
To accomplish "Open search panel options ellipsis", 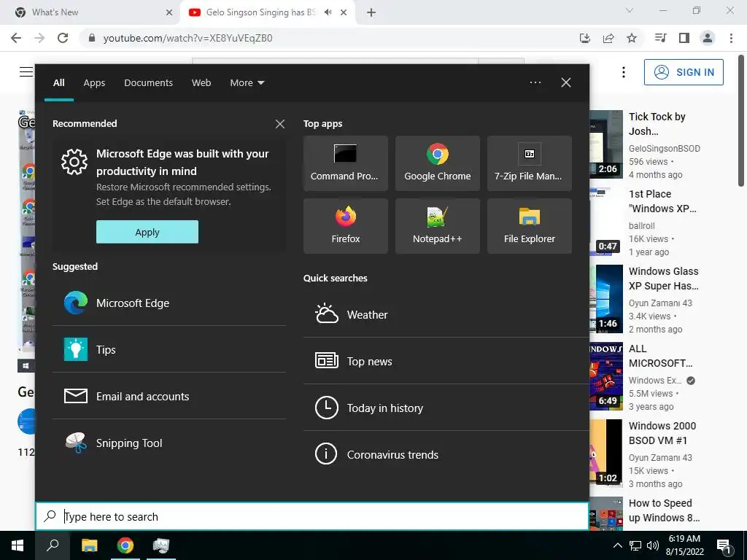I will point(535,82).
